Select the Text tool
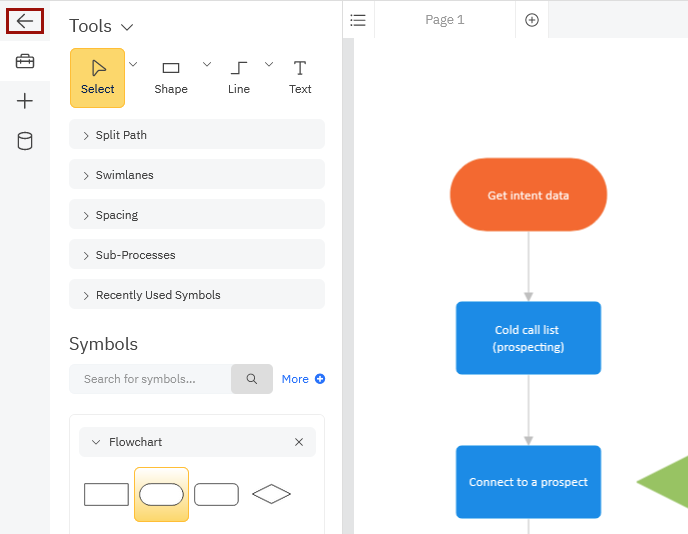The image size is (688, 534). point(300,77)
